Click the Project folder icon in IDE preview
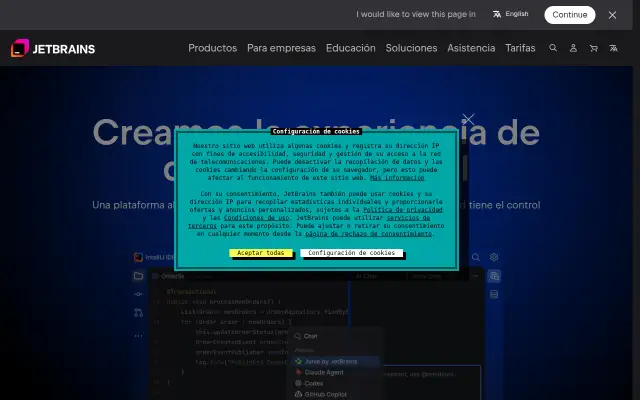Viewport: 640px width, 400px height. click(x=138, y=276)
